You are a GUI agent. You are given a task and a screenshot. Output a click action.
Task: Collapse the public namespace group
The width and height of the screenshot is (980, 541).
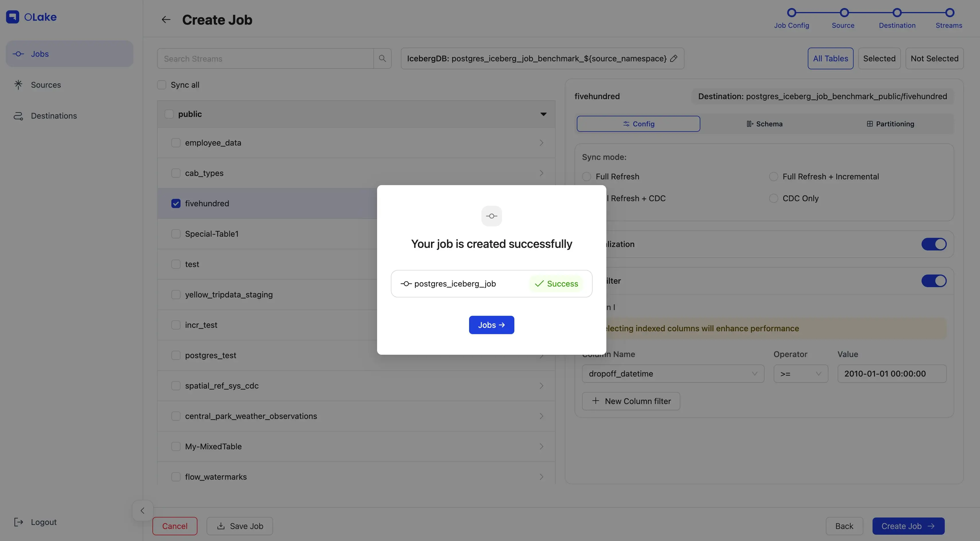click(543, 114)
